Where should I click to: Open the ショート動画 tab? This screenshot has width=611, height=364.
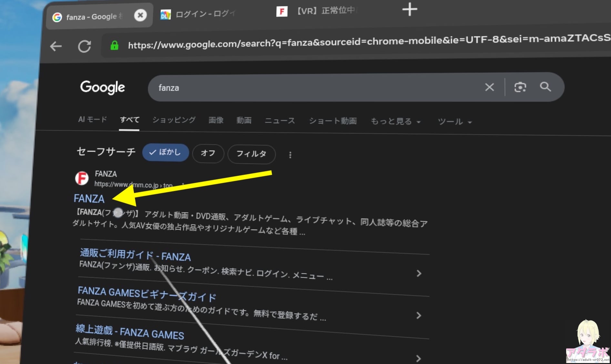333,121
